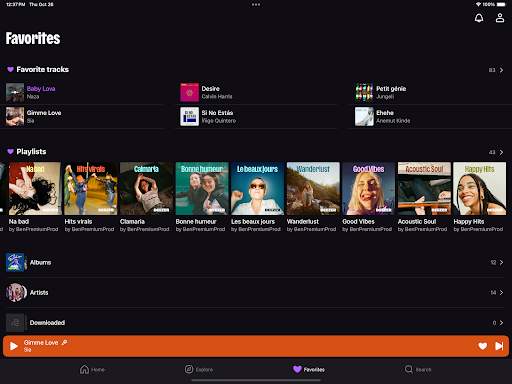Tap the three-dot multitasking indicator

(256, 5)
